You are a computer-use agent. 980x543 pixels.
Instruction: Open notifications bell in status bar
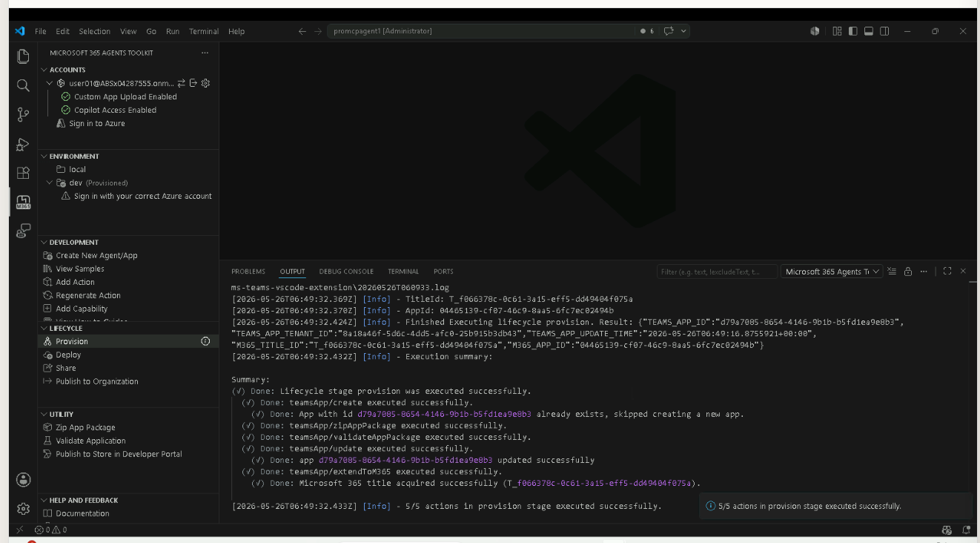click(x=966, y=530)
